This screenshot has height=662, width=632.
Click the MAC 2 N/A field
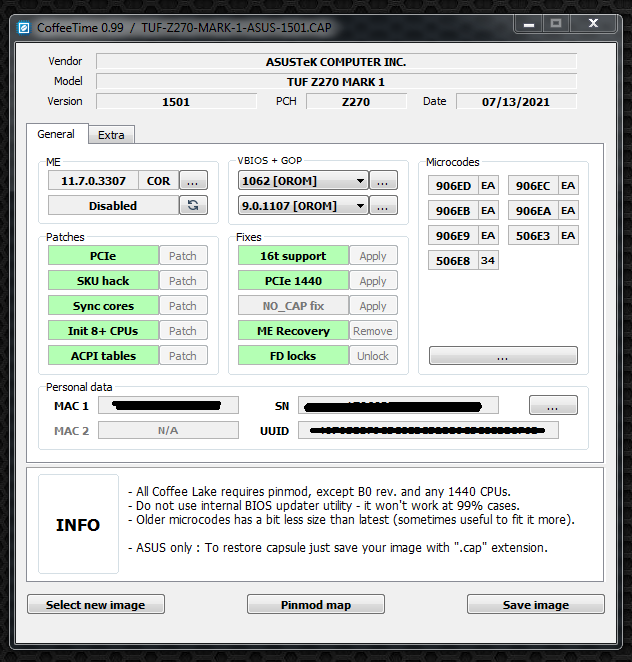(168, 430)
